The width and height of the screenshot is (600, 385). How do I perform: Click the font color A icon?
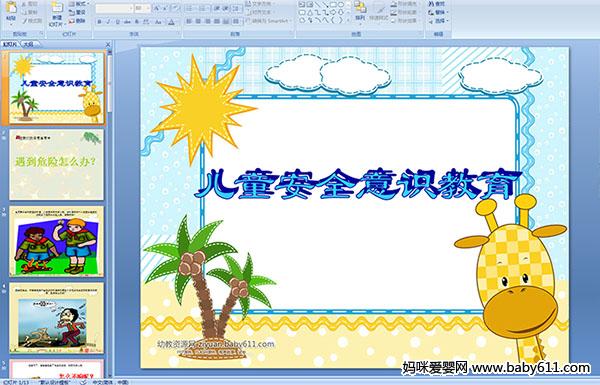point(171,22)
